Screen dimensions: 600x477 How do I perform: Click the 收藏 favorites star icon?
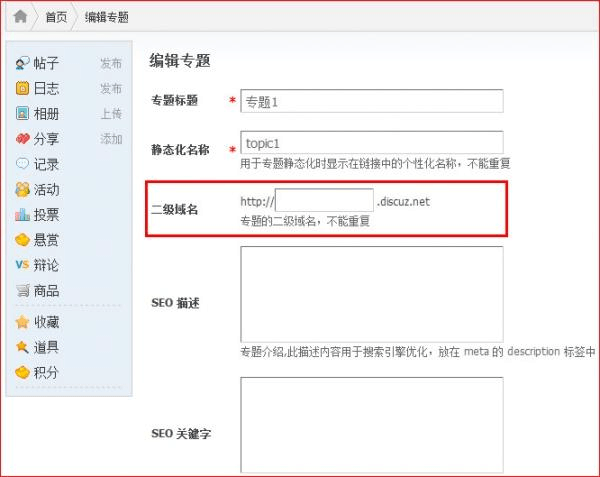coord(22,322)
